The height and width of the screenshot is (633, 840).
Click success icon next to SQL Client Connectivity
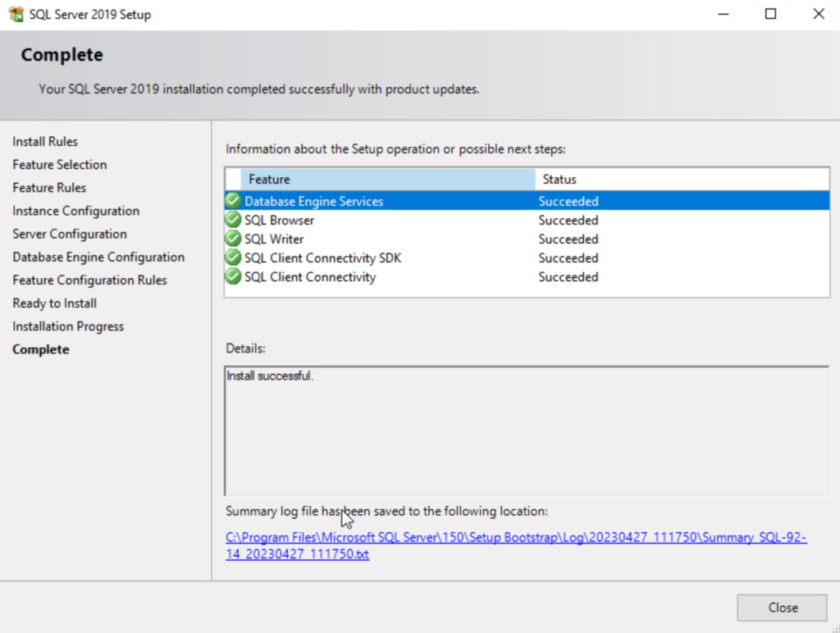coord(233,276)
